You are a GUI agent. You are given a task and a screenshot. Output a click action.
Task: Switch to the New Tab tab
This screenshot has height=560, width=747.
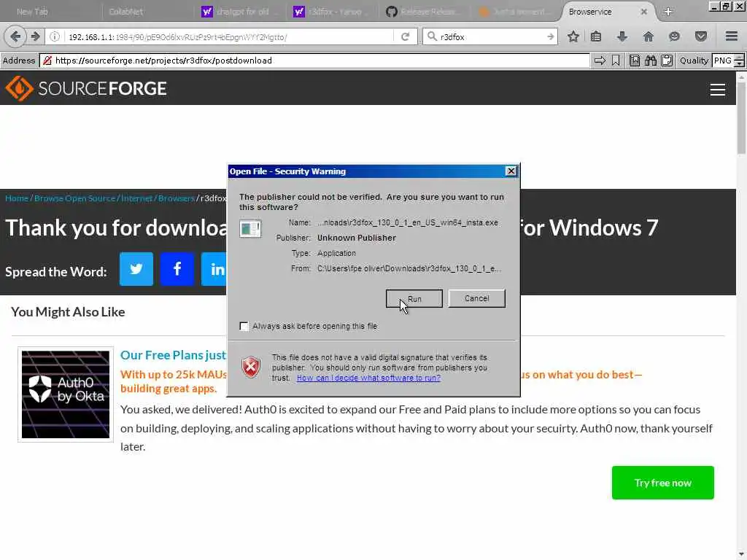[32, 12]
